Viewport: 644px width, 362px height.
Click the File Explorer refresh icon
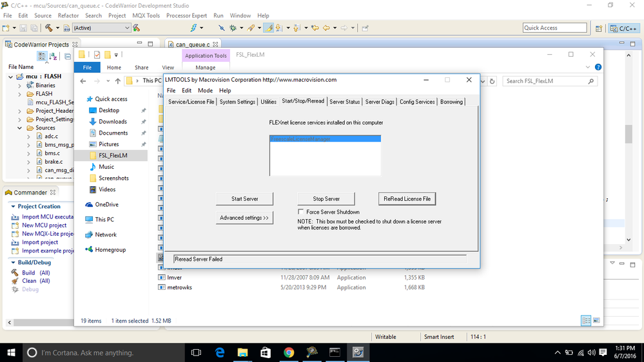click(492, 81)
